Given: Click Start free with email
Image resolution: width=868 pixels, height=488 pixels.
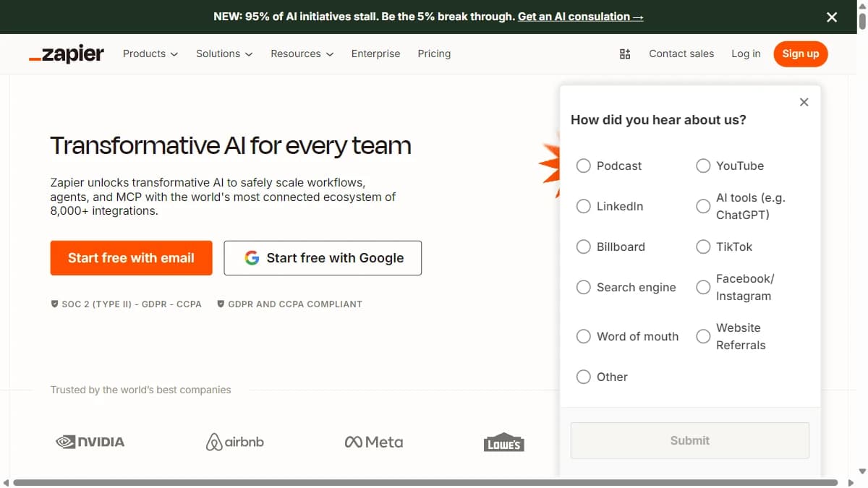Looking at the screenshot, I should coord(131,257).
